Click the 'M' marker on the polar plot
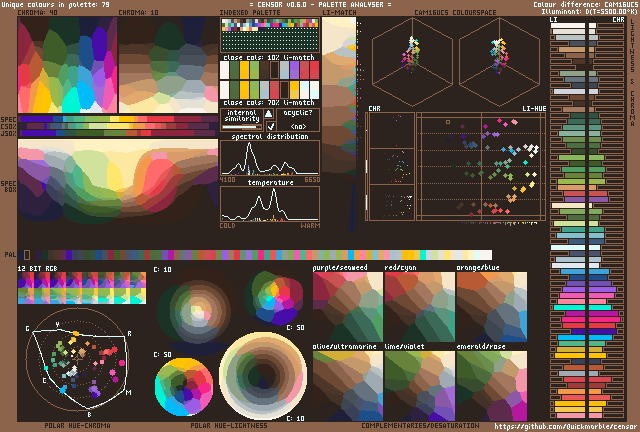This screenshot has height=432, width=640. (x=129, y=392)
